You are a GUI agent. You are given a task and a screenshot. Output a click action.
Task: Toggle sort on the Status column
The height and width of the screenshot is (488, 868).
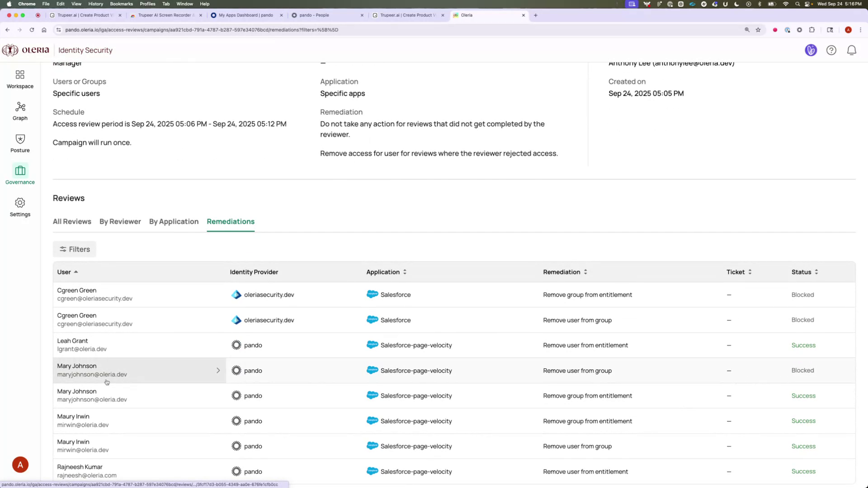816,272
